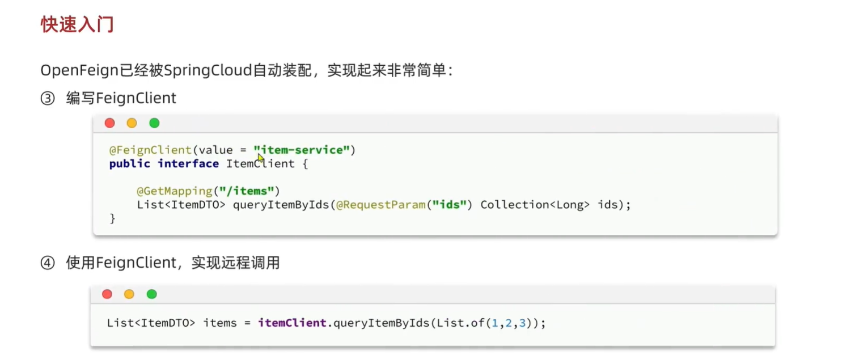Click the @FeignClient annotation text

tap(151, 150)
